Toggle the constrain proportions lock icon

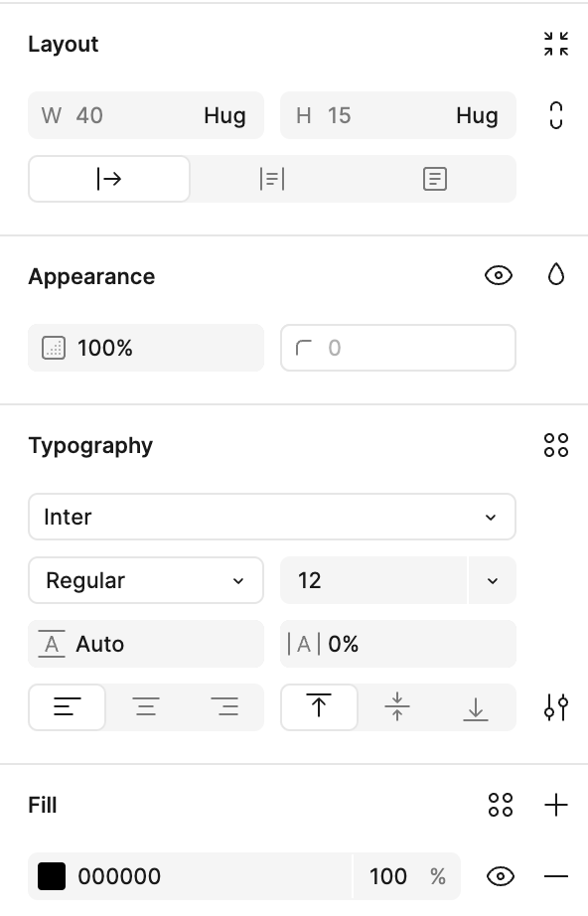[556, 115]
